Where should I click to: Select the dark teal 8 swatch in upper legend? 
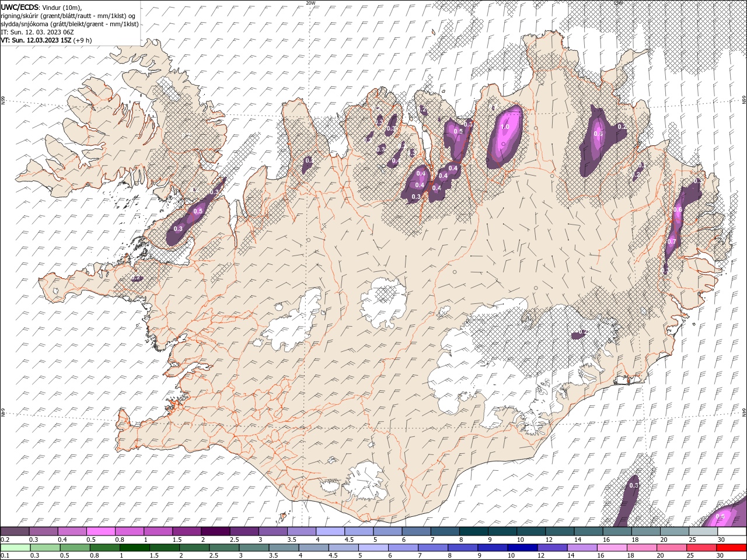click(473, 531)
